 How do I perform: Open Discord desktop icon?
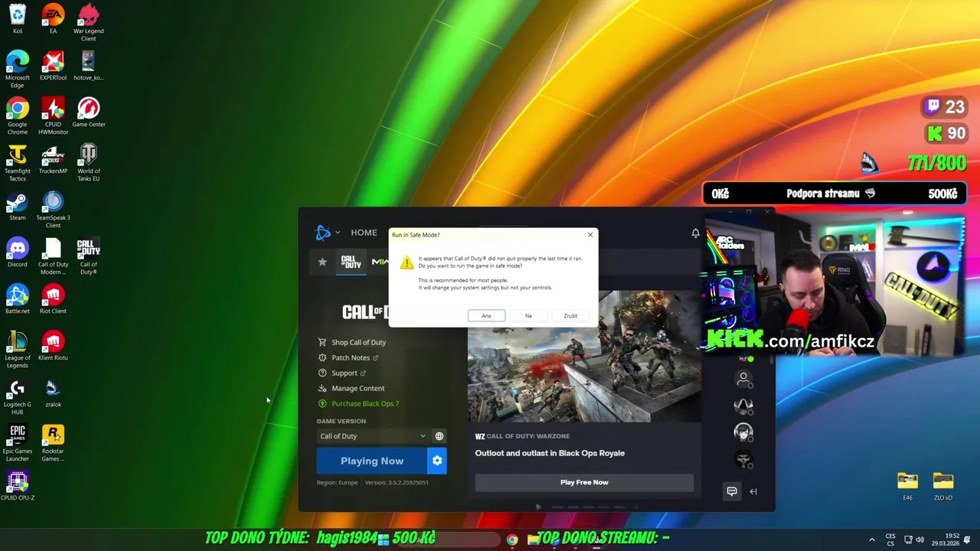point(18,253)
